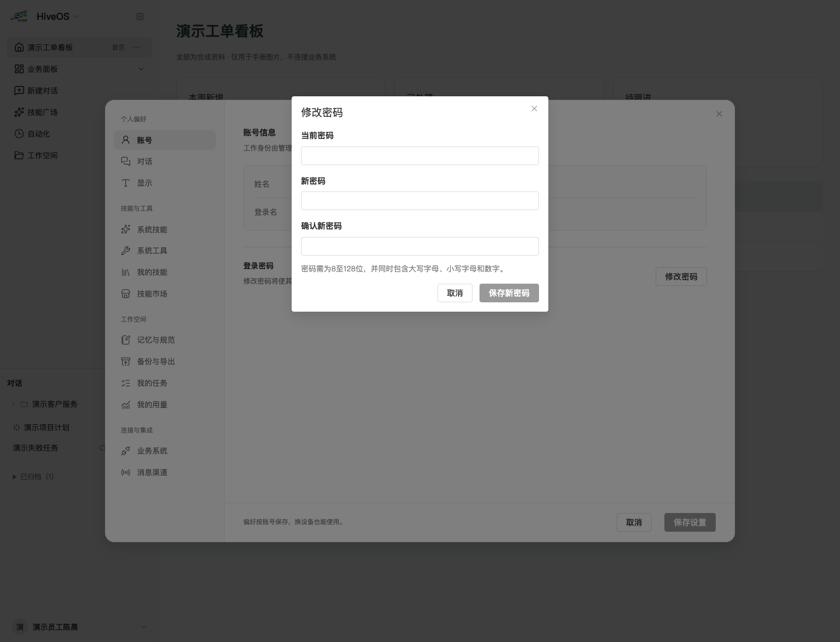Click the 自动化 clock icon
This screenshot has width=840, height=642.
[x=19, y=134]
